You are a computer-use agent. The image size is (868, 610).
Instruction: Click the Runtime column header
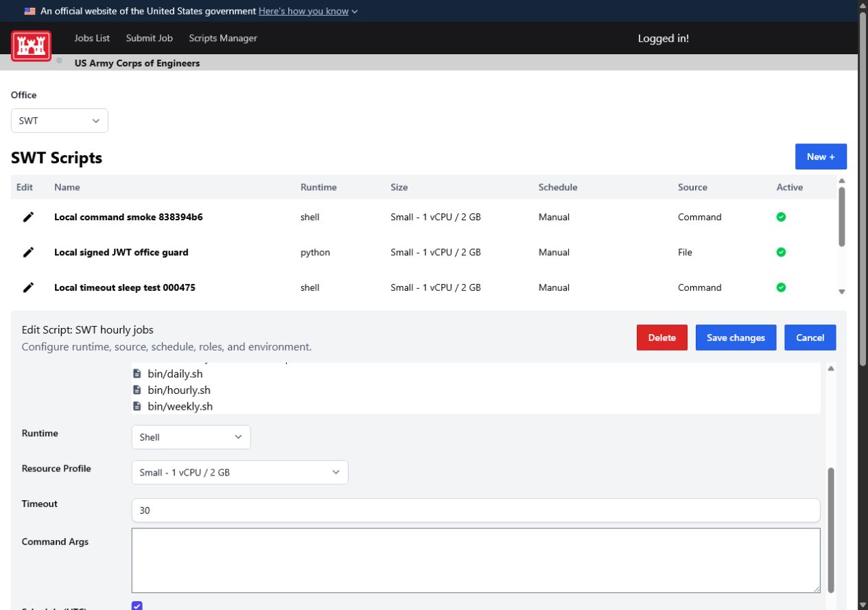(318, 187)
